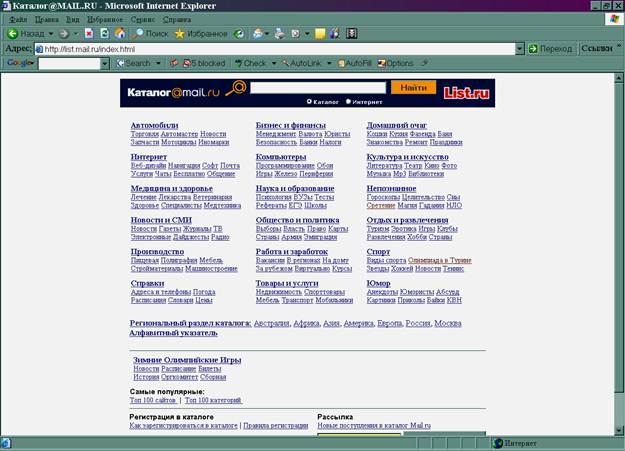Open the Юмор category link
The height and width of the screenshot is (451, 625).
click(378, 283)
